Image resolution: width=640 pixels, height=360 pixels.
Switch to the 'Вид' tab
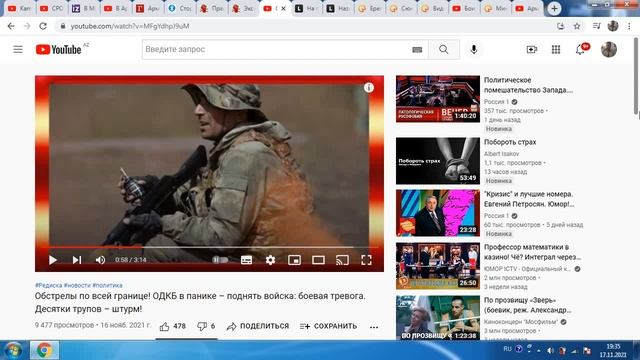[x=433, y=9]
